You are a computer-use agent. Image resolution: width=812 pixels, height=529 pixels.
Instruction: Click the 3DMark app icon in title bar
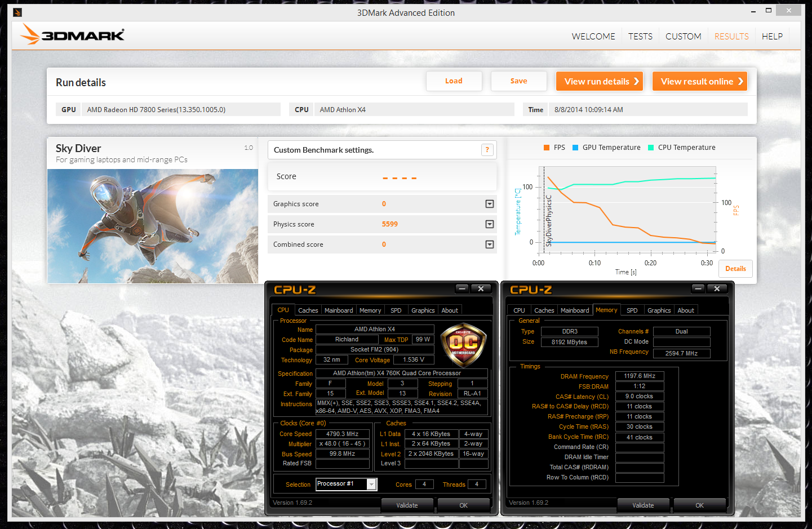click(x=17, y=12)
